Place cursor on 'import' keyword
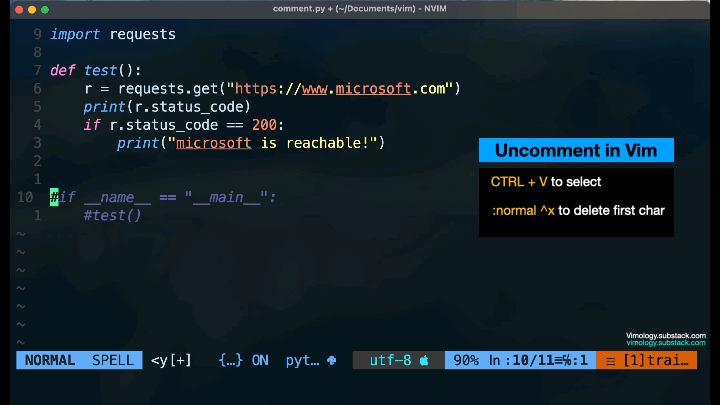 (75, 34)
